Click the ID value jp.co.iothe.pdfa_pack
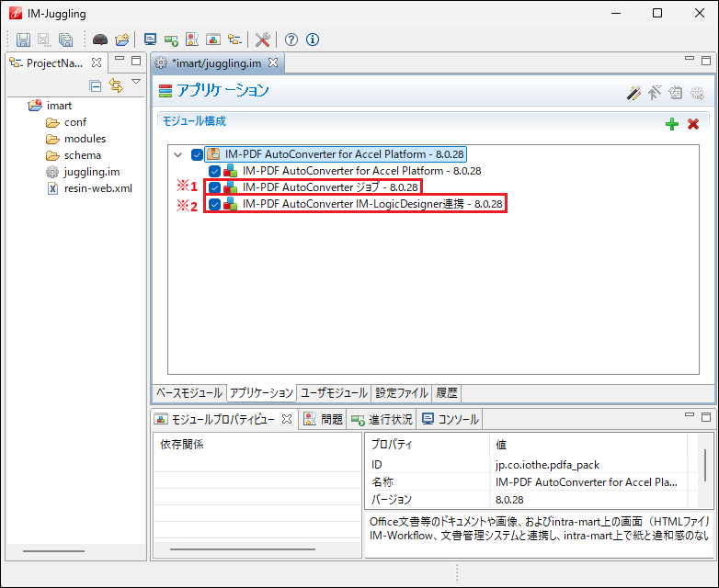719x588 pixels. (x=547, y=465)
